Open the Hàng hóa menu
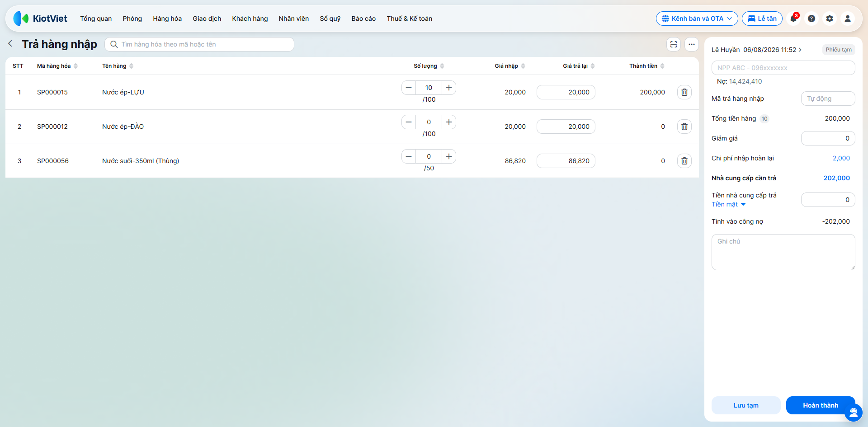 (167, 19)
